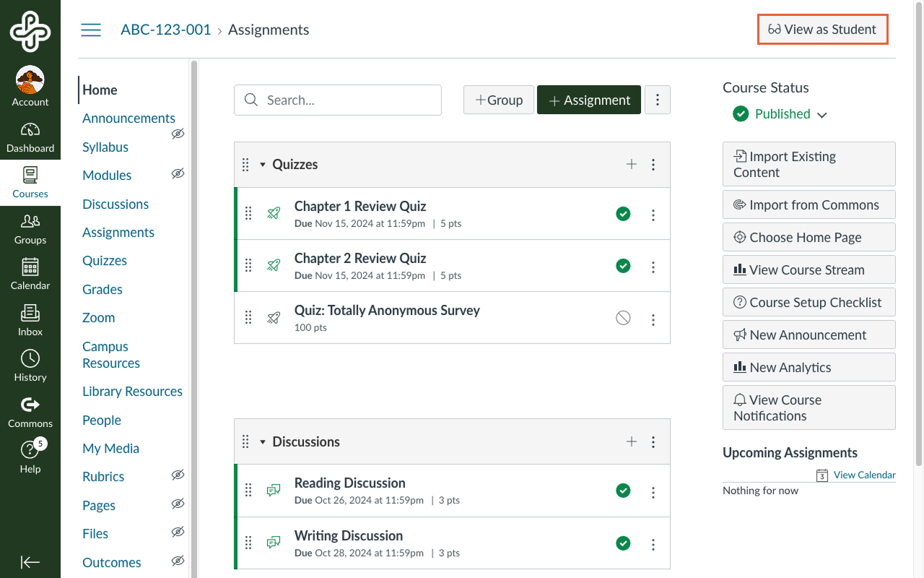Open the Courses icon in sidebar

[x=30, y=176]
